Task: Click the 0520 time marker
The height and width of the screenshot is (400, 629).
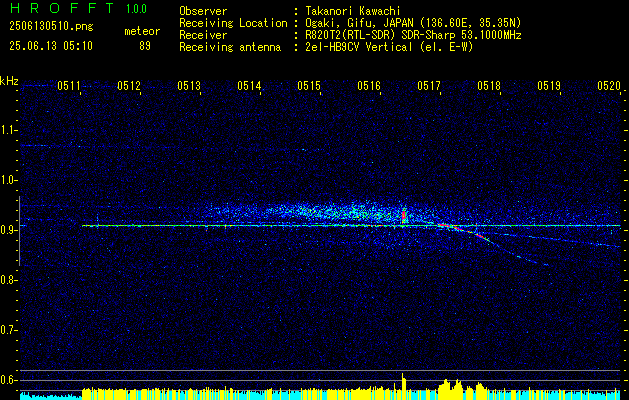Action: (609, 85)
